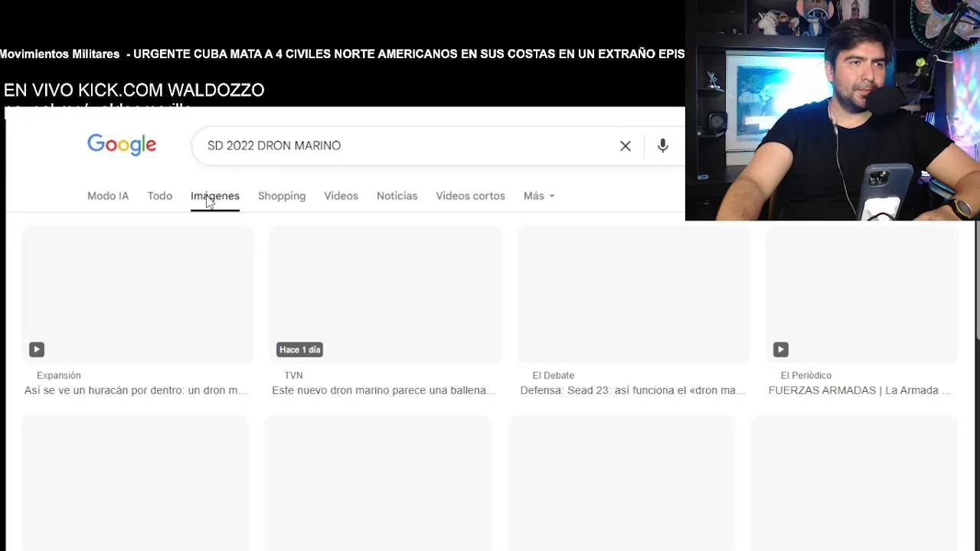Image resolution: width=980 pixels, height=551 pixels.
Task: Click the 'Movimientos Militares' headline ticker
Action: point(342,54)
